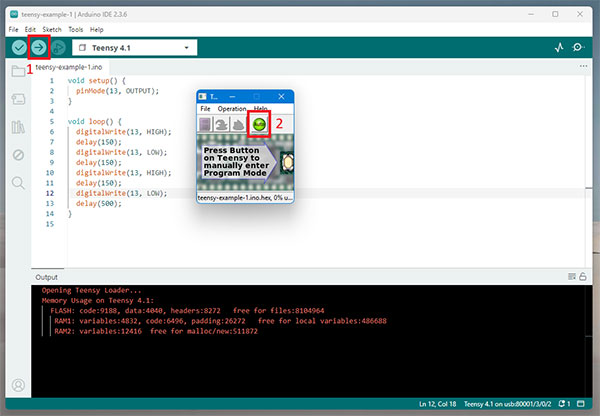Open the Boards Manager sidebar panel
600x416 pixels.
tap(18, 100)
